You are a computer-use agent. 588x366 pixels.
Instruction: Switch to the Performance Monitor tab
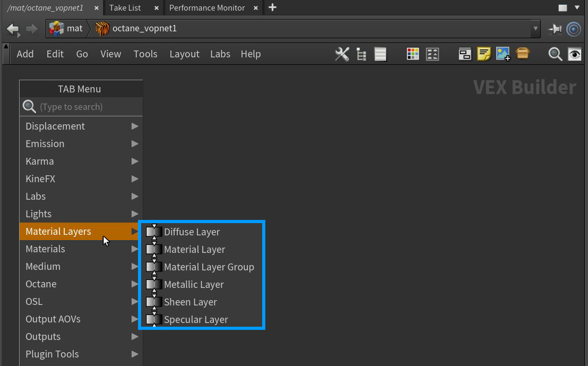[207, 8]
